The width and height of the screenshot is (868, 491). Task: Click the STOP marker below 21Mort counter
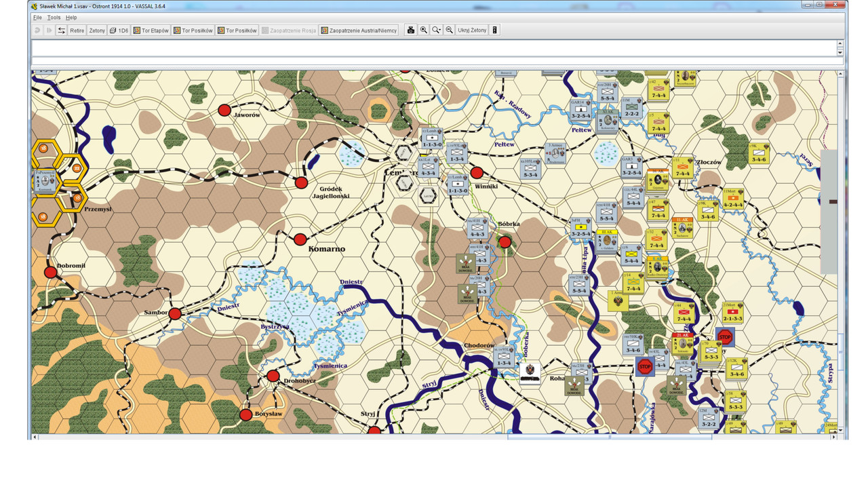[725, 337]
